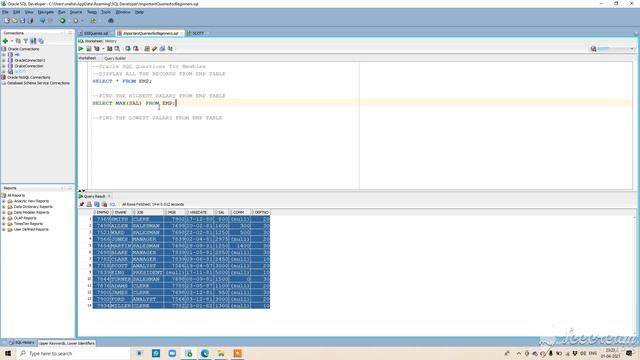Viewport: 640px width, 360px height.
Task: Click the Unshared SQL Worksheet icon
Action: coord(147,49)
